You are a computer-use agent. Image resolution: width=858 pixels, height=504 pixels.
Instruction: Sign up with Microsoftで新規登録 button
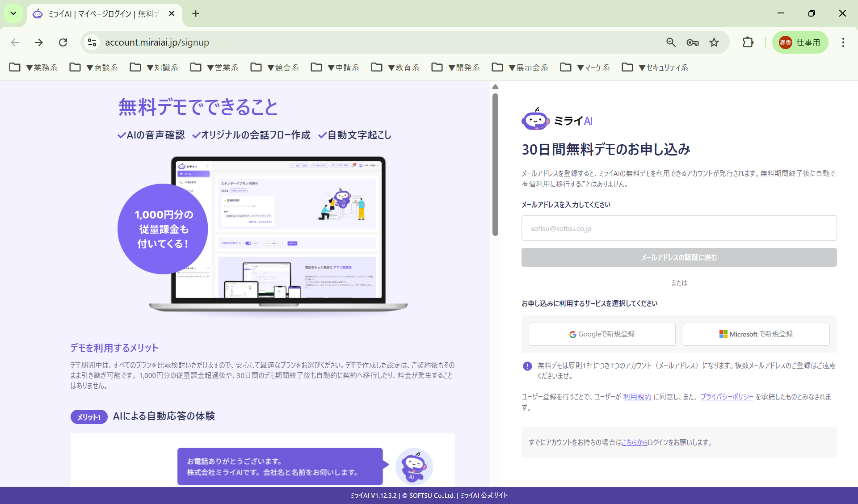point(756,334)
